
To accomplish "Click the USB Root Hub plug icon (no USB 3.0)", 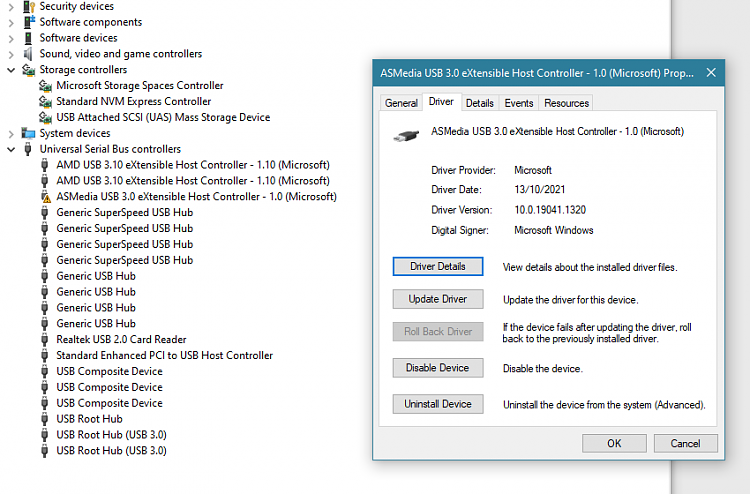I will click(x=44, y=419).
